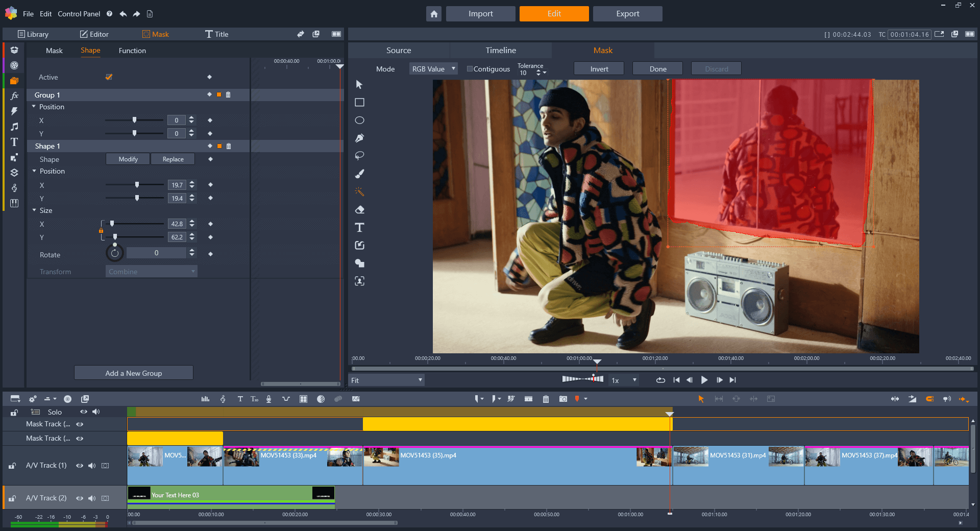The image size is (980, 531).
Task: Choose the pen tool in mask toolbar
Action: click(x=359, y=138)
